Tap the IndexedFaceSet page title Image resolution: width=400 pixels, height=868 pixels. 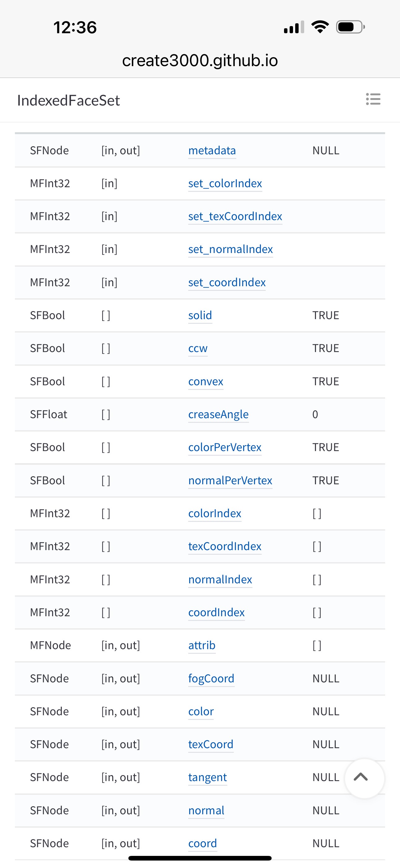point(69,100)
